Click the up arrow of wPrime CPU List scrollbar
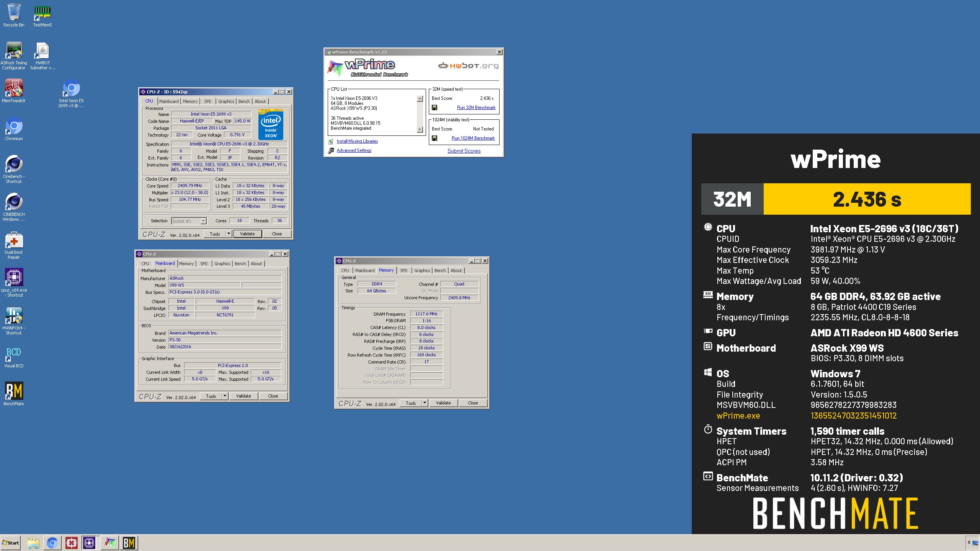Viewport: 980px width, 551px height. 420,99
